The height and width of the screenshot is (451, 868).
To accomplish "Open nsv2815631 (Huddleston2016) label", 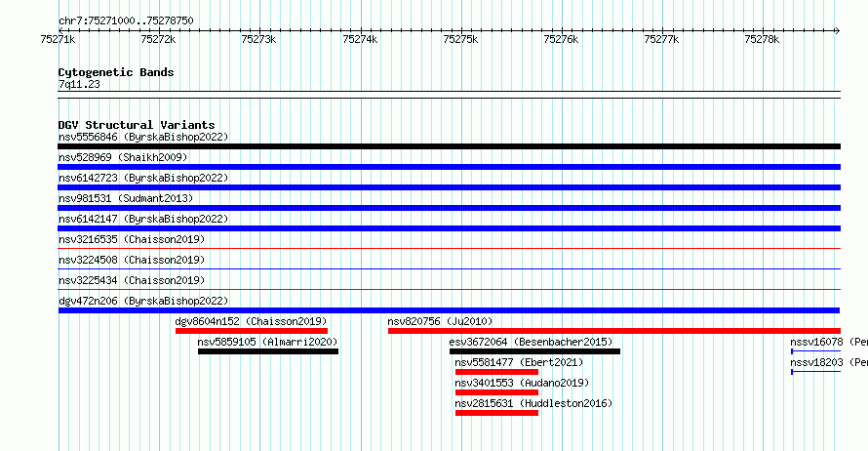I will coord(533,403).
